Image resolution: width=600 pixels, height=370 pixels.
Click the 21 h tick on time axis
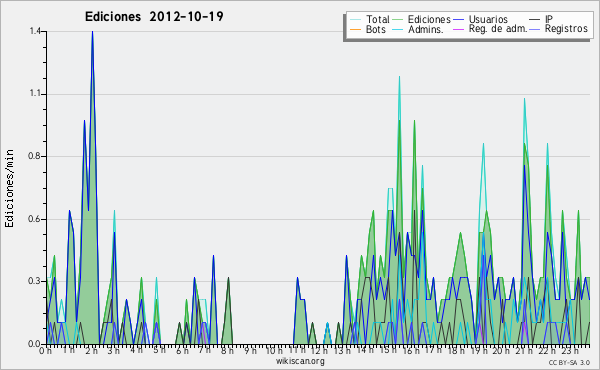521,350
